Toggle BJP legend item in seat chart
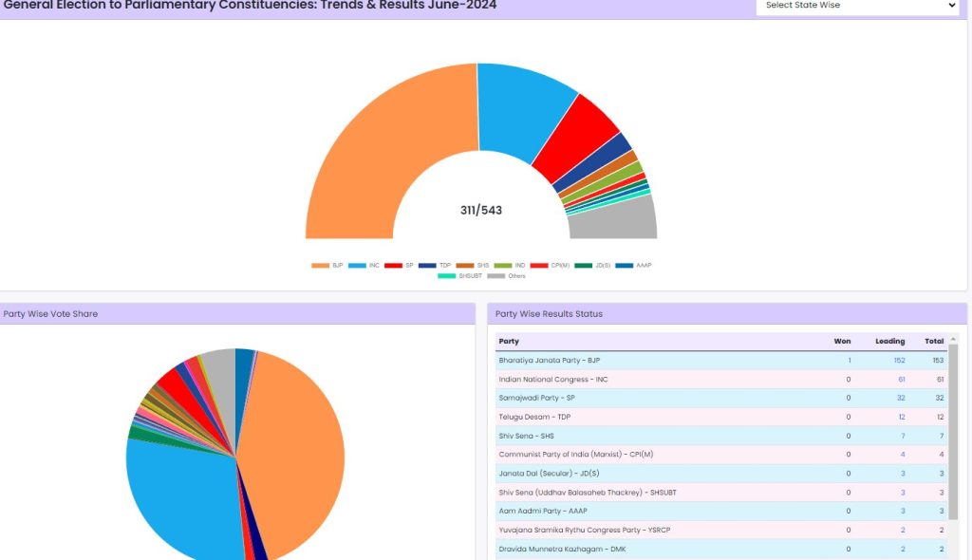This screenshot has width=972, height=560. coord(327,265)
